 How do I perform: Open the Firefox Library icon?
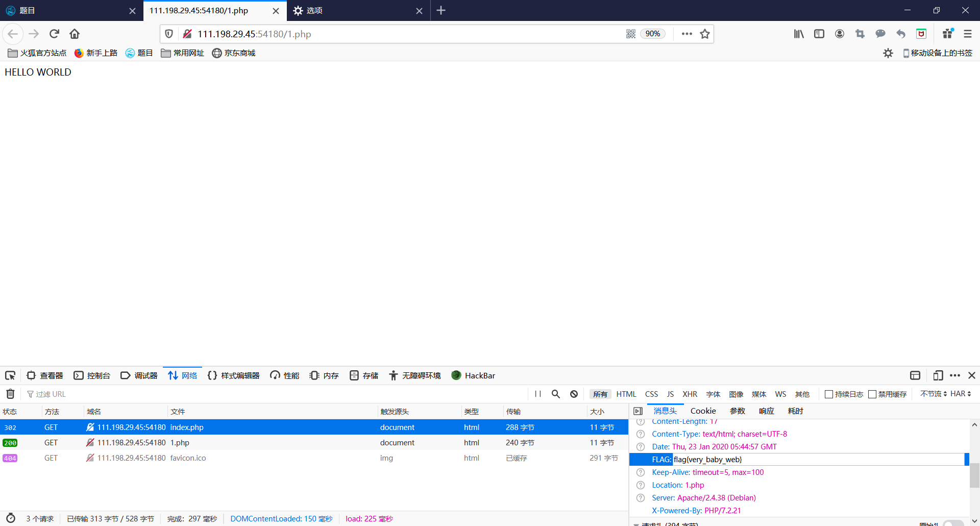[798, 34]
